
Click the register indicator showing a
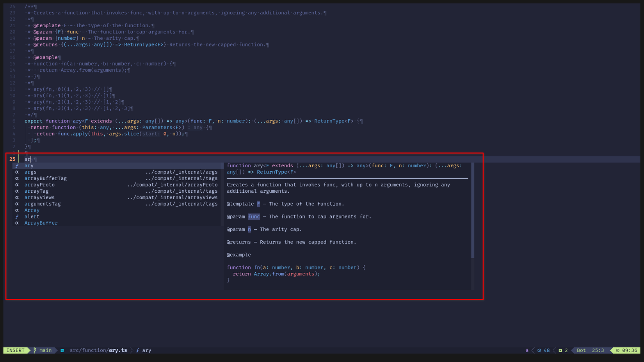tap(527, 350)
